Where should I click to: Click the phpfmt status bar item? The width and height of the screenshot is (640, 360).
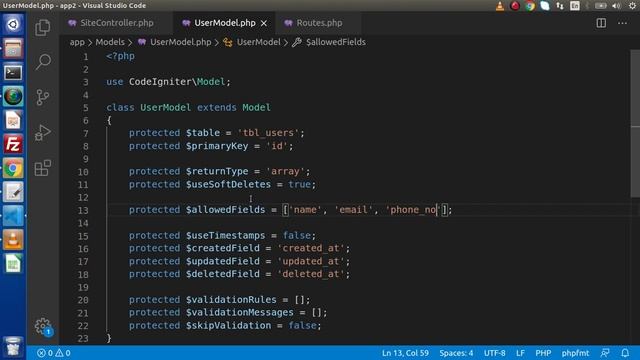pos(575,353)
